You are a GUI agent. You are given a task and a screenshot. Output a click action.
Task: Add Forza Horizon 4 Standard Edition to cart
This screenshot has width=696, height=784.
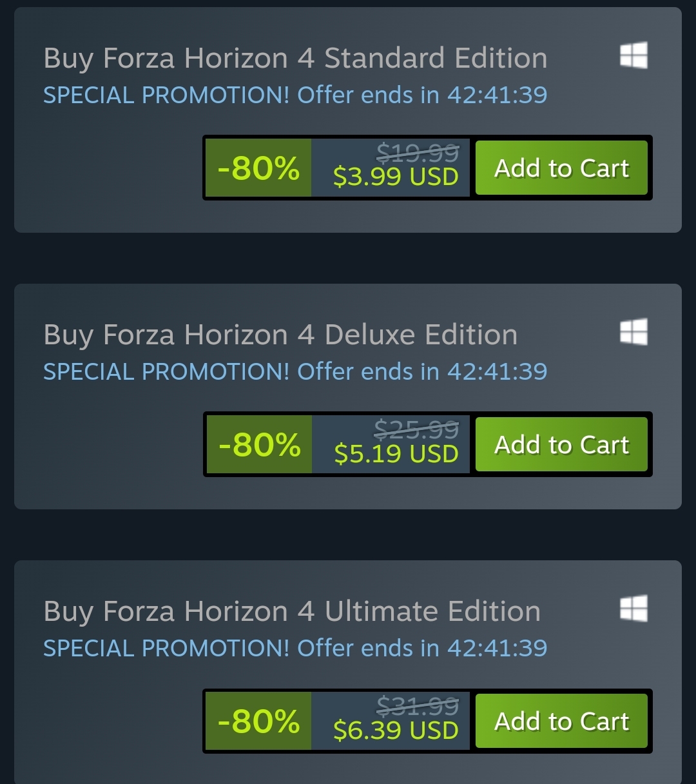pos(561,168)
